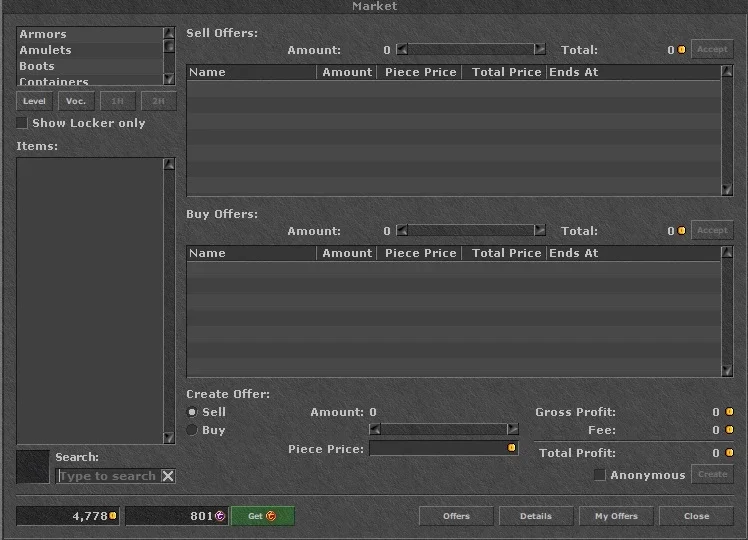Increase Buy Offers amount with right arrow
Screen dimensions: 748x540
coord(540,231)
